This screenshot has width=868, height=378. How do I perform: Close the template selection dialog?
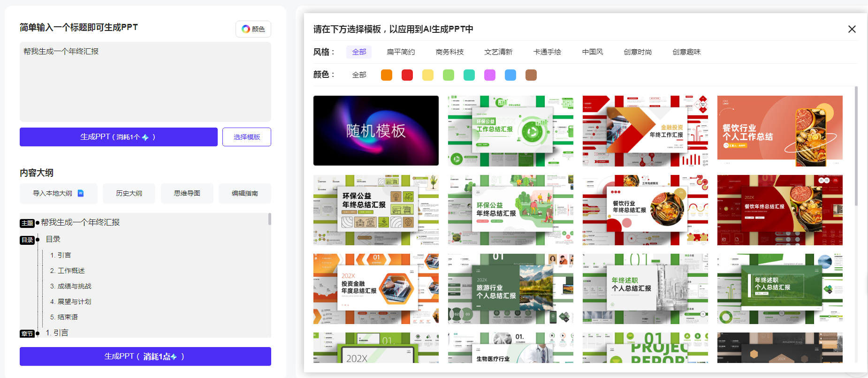852,29
